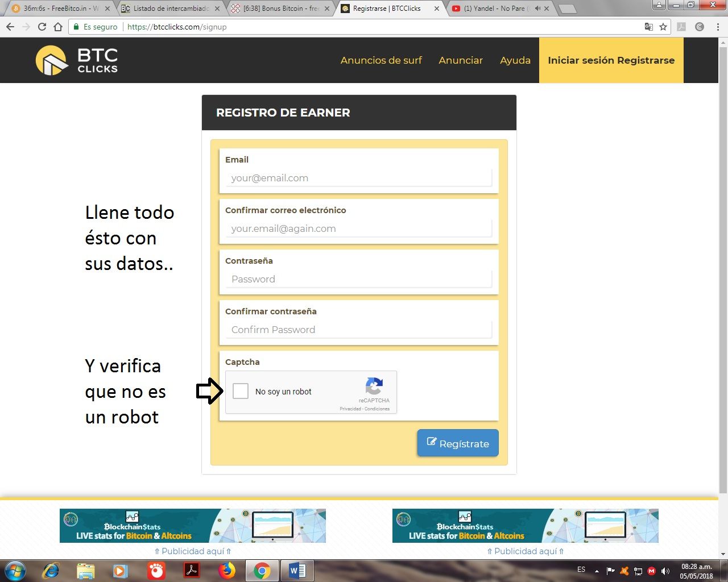Open the Chrome menu
Image resolution: width=728 pixels, height=582 pixels.
(x=718, y=27)
